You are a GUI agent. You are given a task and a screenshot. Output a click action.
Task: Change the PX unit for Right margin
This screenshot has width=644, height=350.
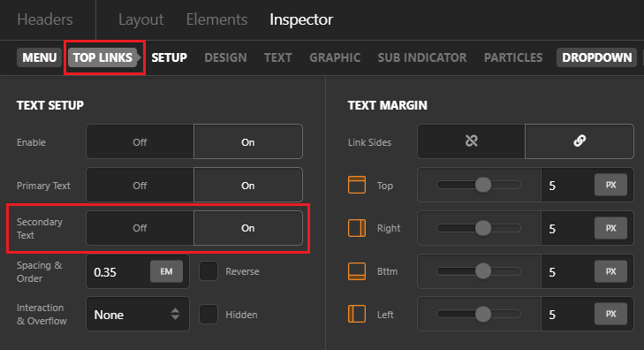coord(610,228)
